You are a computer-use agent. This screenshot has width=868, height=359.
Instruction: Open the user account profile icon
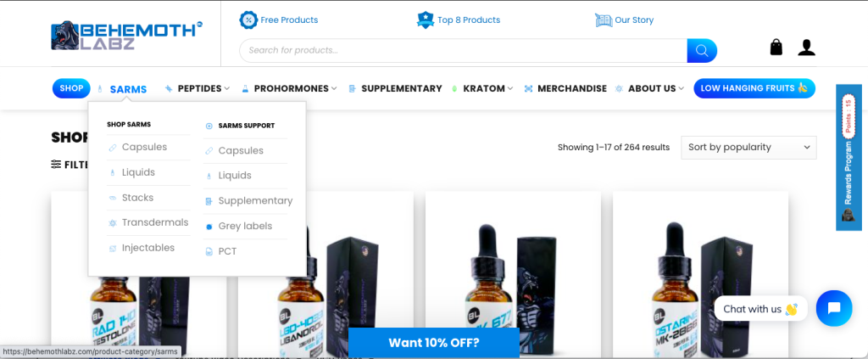807,48
